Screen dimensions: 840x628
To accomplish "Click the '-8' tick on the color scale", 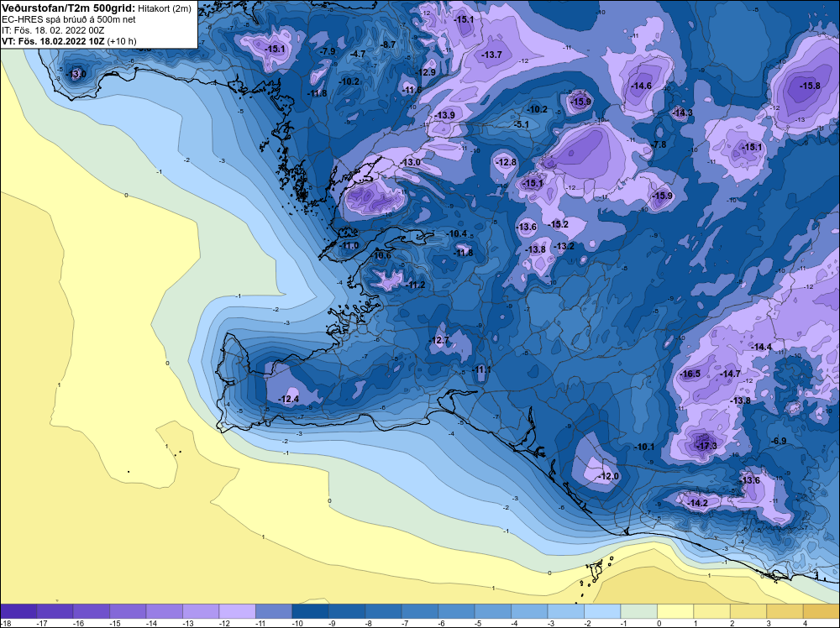I will click(x=369, y=623).
